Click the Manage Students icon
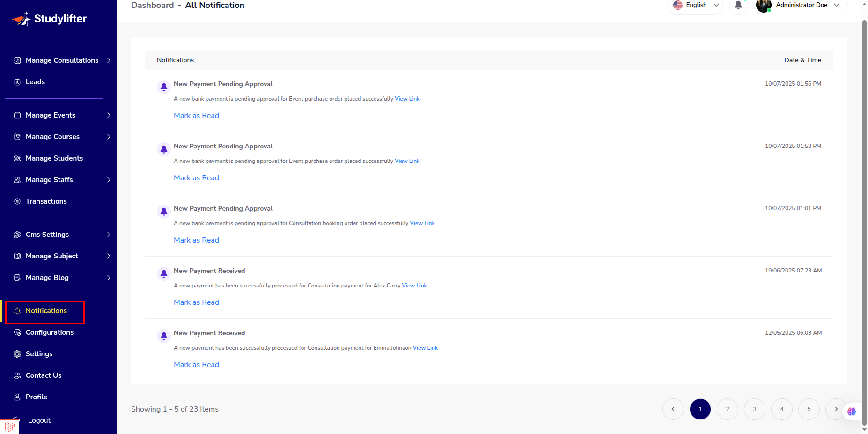This screenshot has height=434, width=868. point(17,158)
